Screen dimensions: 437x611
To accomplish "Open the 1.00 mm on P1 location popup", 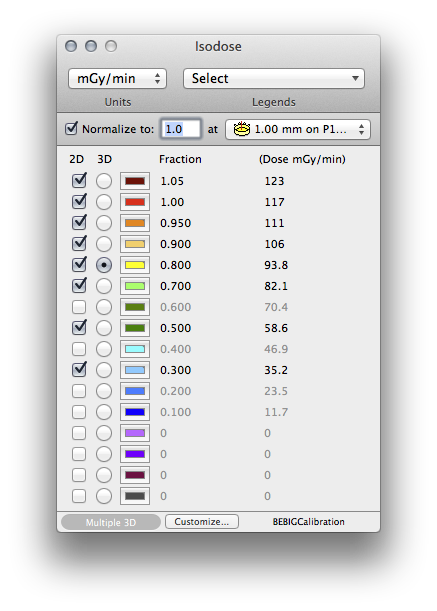I will pyautogui.click(x=298, y=129).
